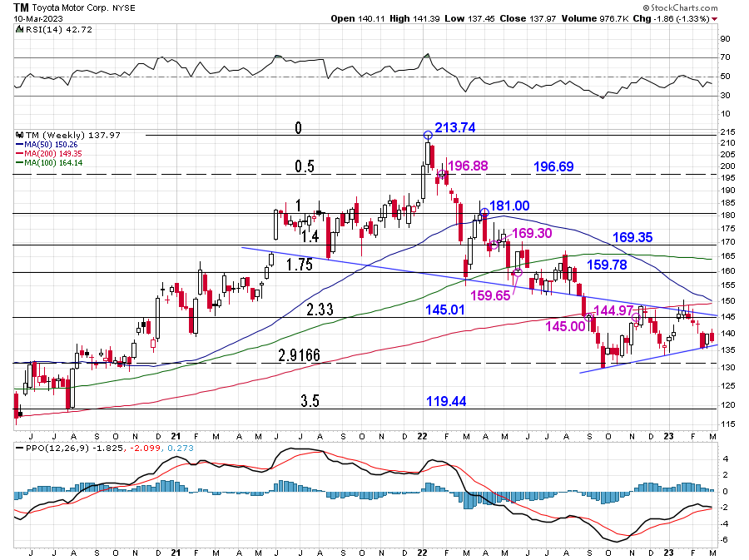Click the -6 label on the PPO axis
Image resolution: width=749 pixels, height=560 pixels.
724,539
